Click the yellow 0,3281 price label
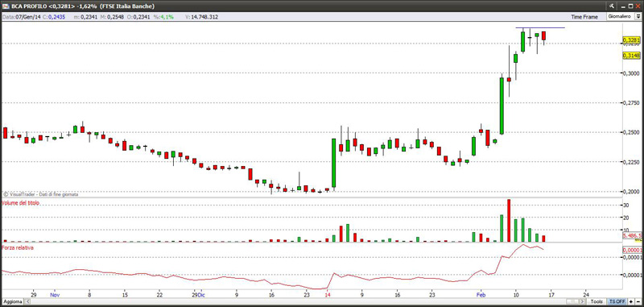 (631, 39)
